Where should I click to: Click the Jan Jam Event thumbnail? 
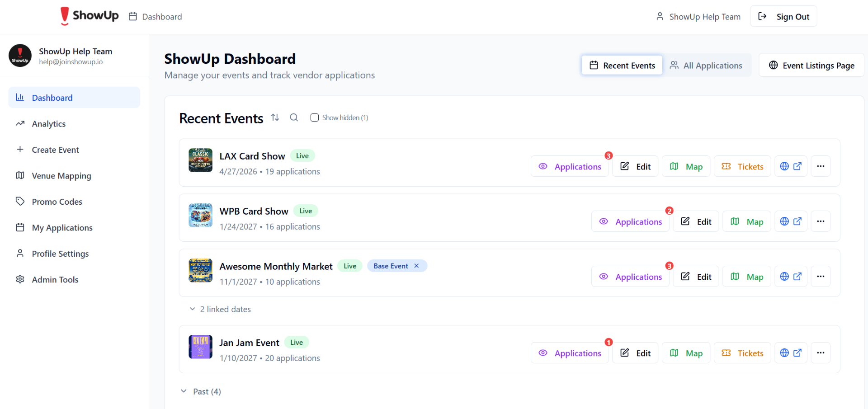(200, 347)
